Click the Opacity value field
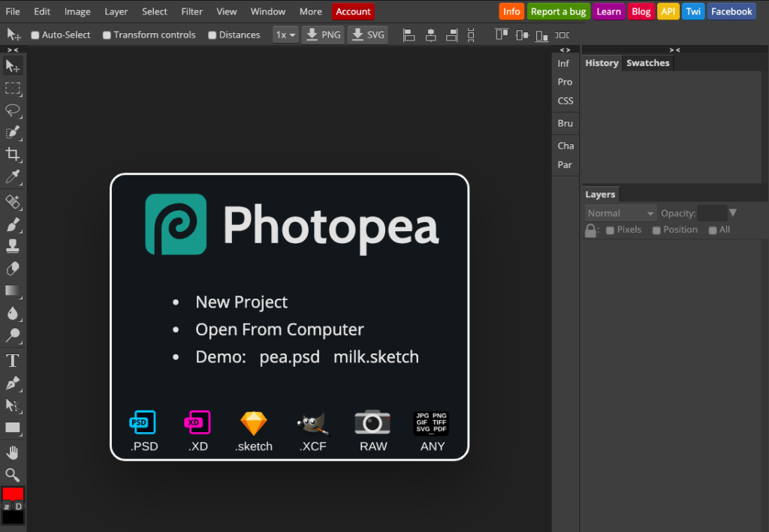Image resolution: width=769 pixels, height=532 pixels. point(712,213)
